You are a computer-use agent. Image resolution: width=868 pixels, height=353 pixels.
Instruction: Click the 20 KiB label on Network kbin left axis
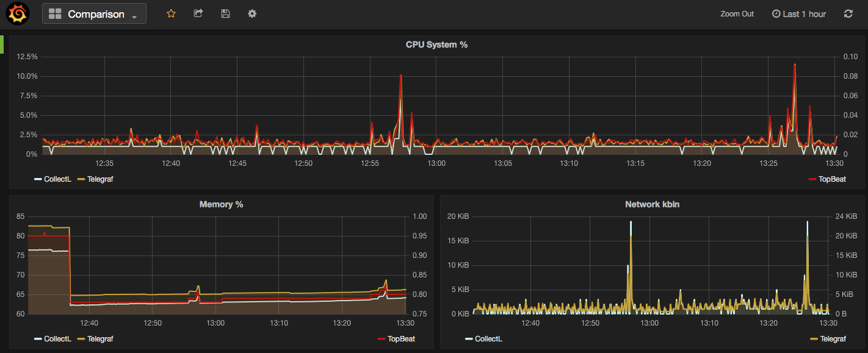coord(458,216)
